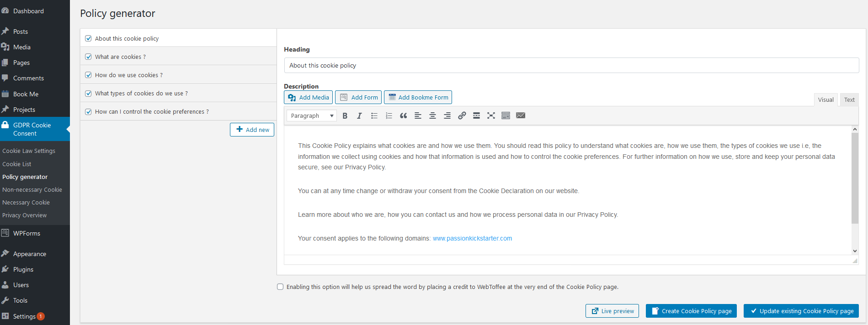Click Create Cookie Policy page

[x=691, y=311]
